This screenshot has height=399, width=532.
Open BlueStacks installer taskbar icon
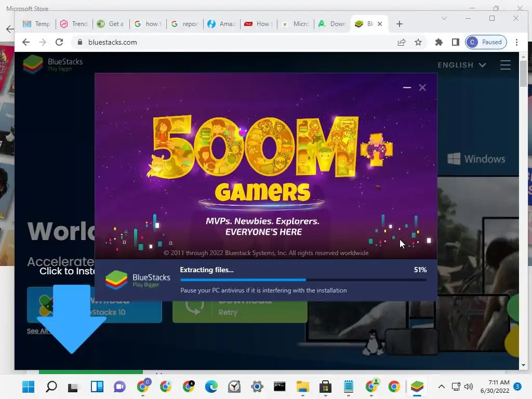417,387
